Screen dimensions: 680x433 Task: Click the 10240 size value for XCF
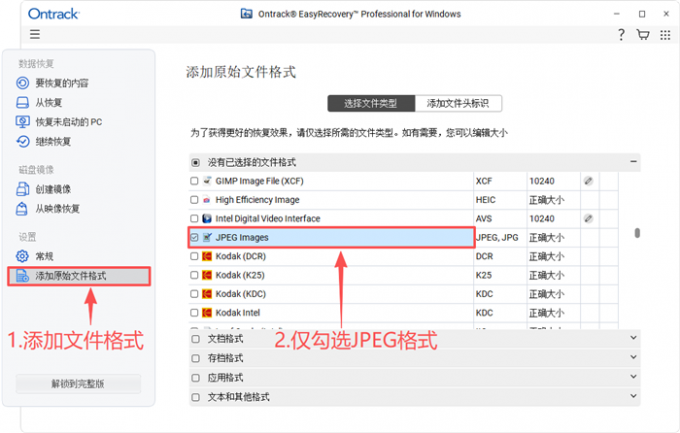coord(542,181)
